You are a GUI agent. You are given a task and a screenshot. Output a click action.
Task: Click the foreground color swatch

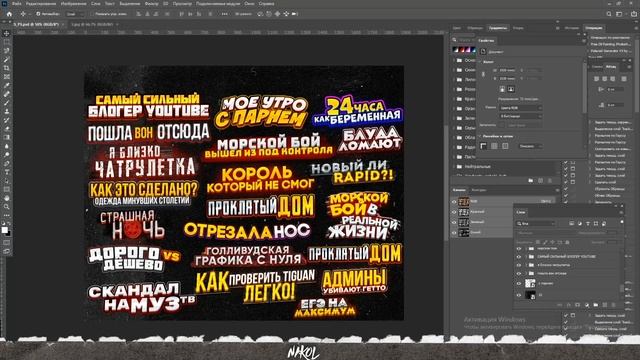pos(4,230)
